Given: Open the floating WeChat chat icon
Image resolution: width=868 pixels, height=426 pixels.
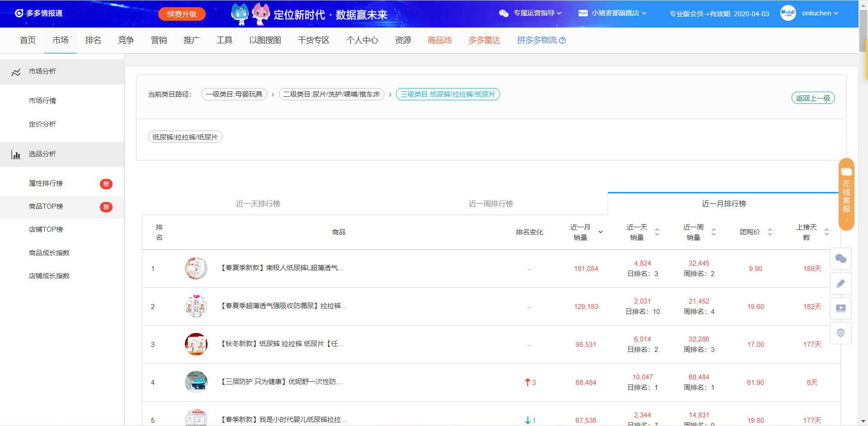Looking at the screenshot, I should click(x=841, y=258).
